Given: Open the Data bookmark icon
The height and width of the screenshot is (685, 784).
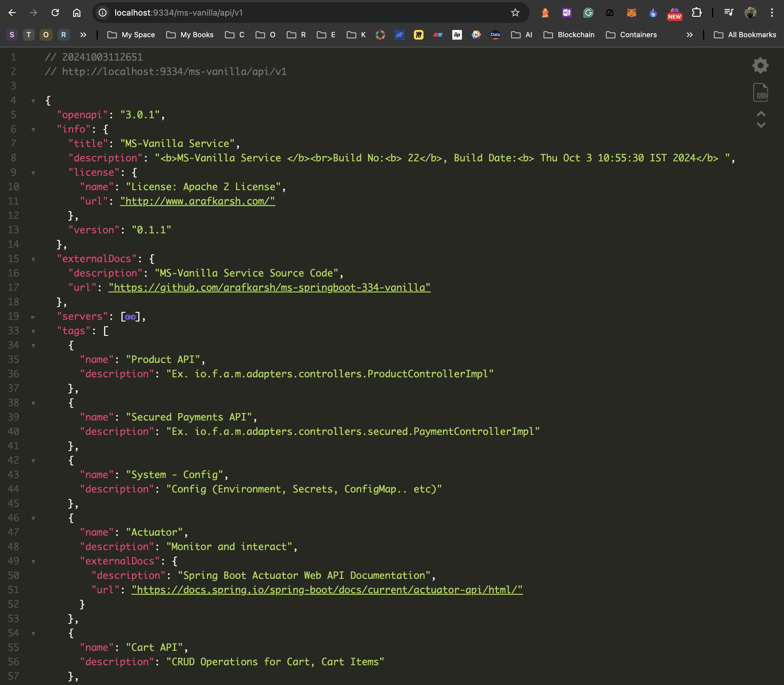Looking at the screenshot, I should point(495,35).
